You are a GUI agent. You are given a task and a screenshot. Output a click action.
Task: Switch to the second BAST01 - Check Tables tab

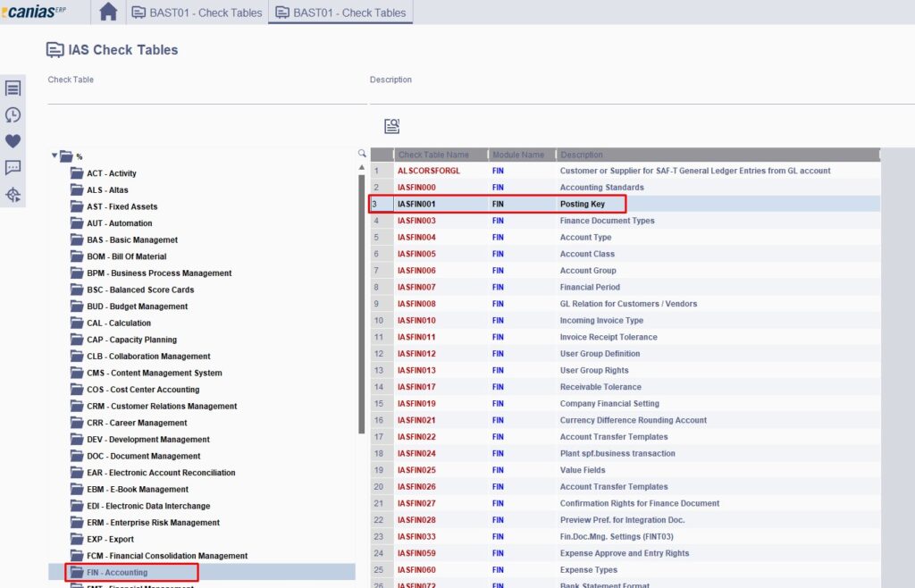[x=340, y=13]
